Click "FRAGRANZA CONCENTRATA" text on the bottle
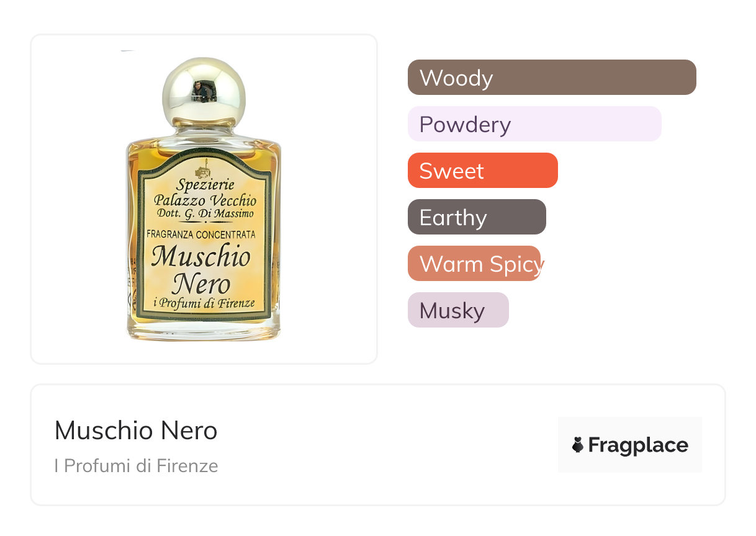Viewport: 756px width, 536px height. pyautogui.click(x=200, y=235)
